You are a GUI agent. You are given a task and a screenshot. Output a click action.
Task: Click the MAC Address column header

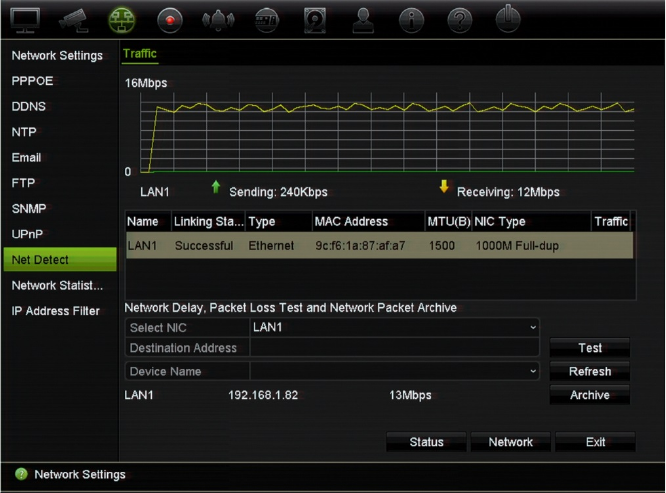(369, 221)
